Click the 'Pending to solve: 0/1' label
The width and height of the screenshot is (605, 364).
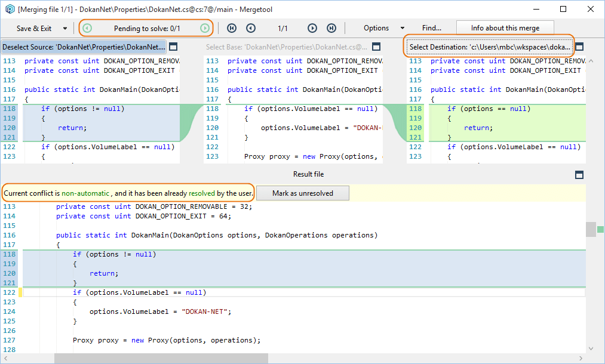tap(147, 29)
